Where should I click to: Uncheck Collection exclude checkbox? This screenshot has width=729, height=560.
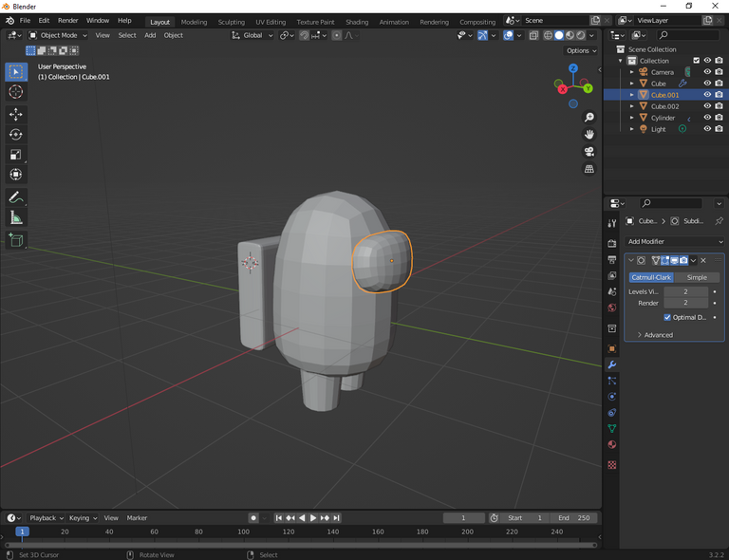pyautogui.click(x=696, y=61)
